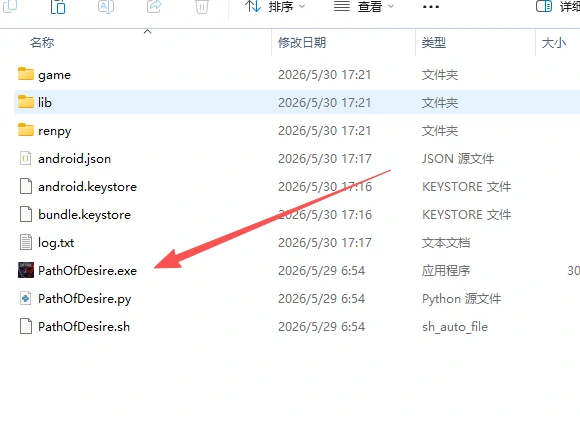The width and height of the screenshot is (580, 423).
Task: Click the log.txt document icon
Action: [26, 243]
